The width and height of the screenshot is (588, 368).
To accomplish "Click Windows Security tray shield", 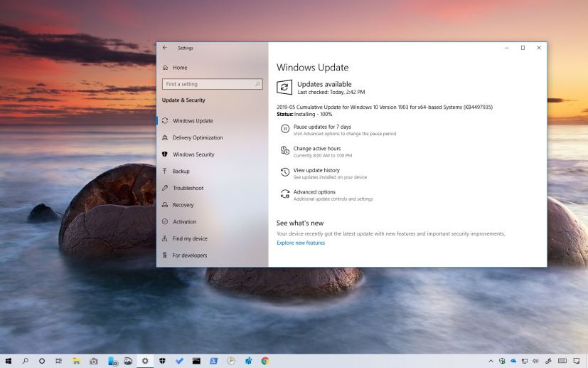I will tap(502, 362).
